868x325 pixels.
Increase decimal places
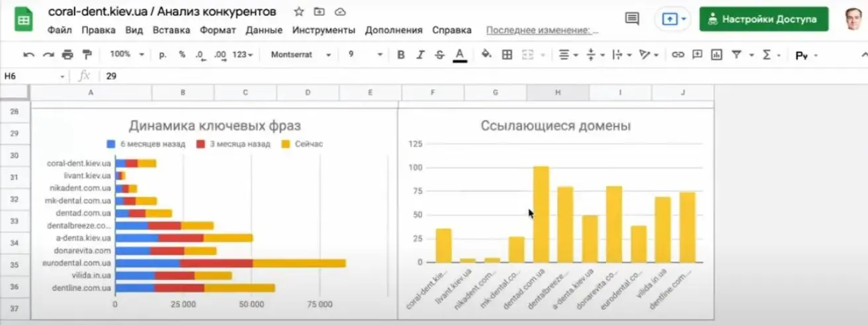221,55
